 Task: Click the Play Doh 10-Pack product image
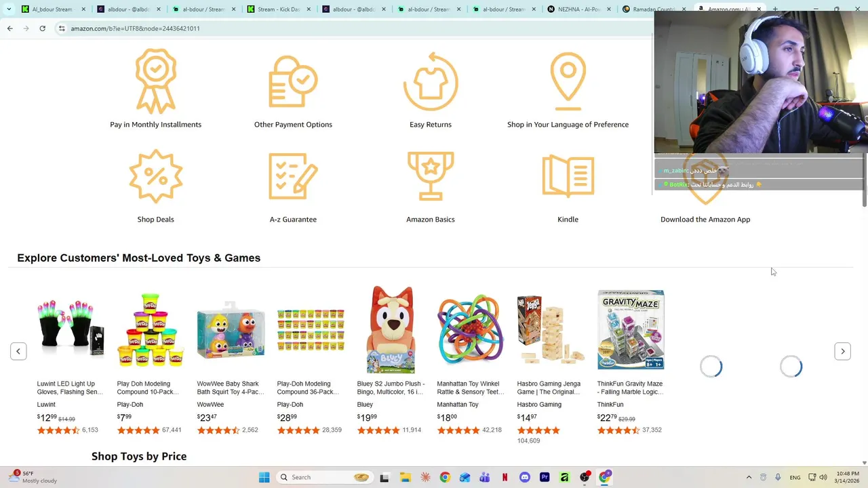(x=151, y=329)
